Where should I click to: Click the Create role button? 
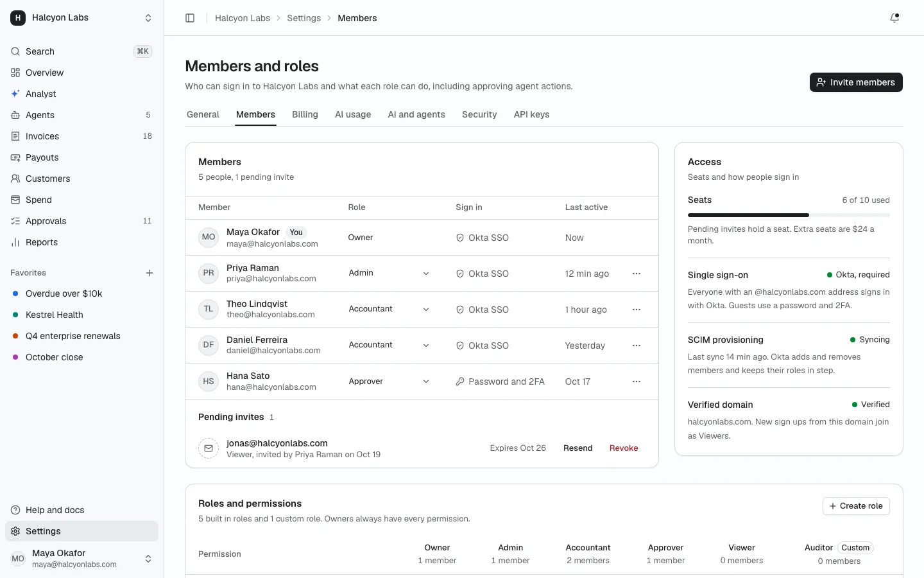coord(856,506)
